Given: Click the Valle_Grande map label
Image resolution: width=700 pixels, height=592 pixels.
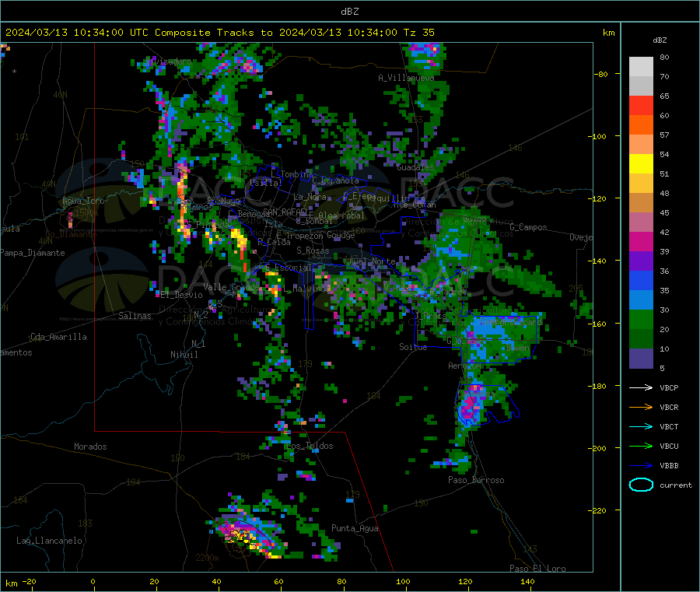Looking at the screenshot, I should [232, 287].
